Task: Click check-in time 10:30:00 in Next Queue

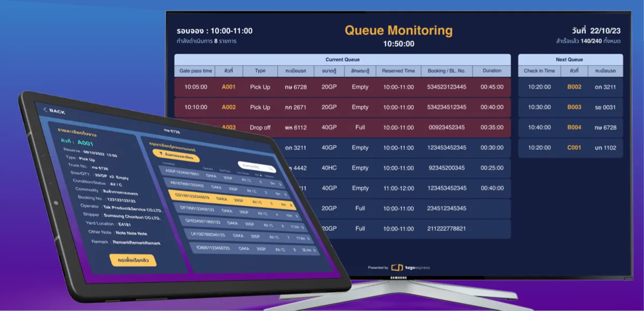Action: (x=539, y=107)
